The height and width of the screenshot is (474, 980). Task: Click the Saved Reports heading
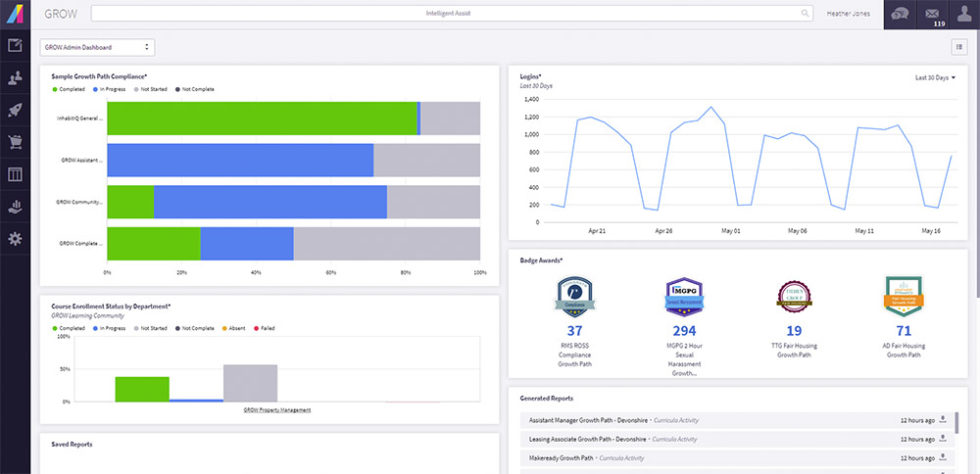click(x=72, y=444)
